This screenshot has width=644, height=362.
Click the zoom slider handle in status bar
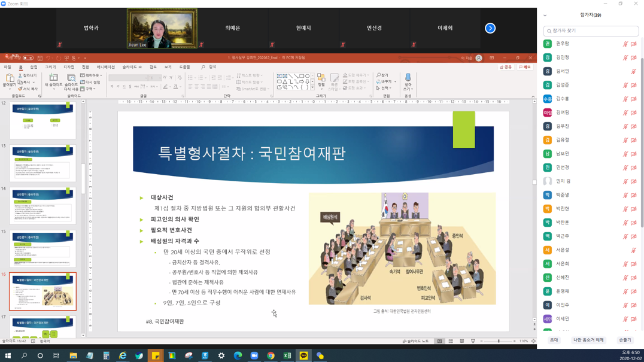(499, 341)
